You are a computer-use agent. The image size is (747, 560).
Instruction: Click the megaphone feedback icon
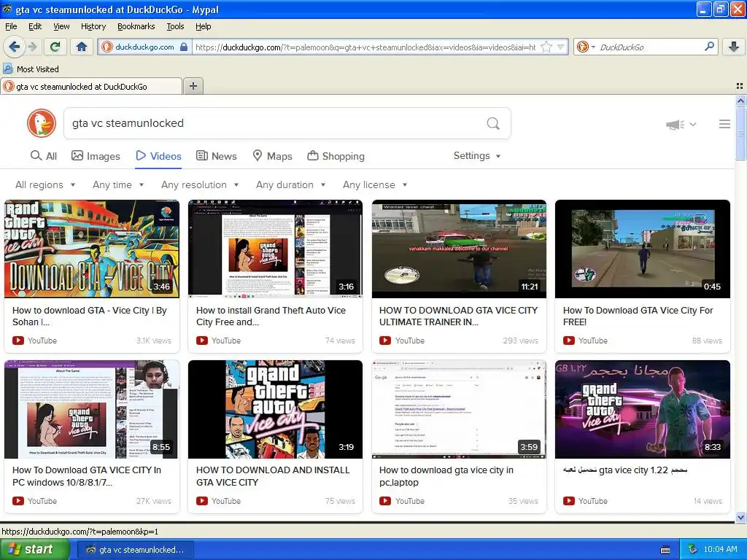tap(675, 125)
